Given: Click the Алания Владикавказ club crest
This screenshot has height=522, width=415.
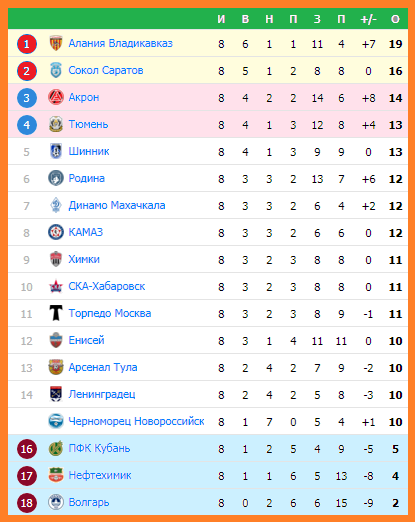Looking at the screenshot, I should (x=56, y=43).
